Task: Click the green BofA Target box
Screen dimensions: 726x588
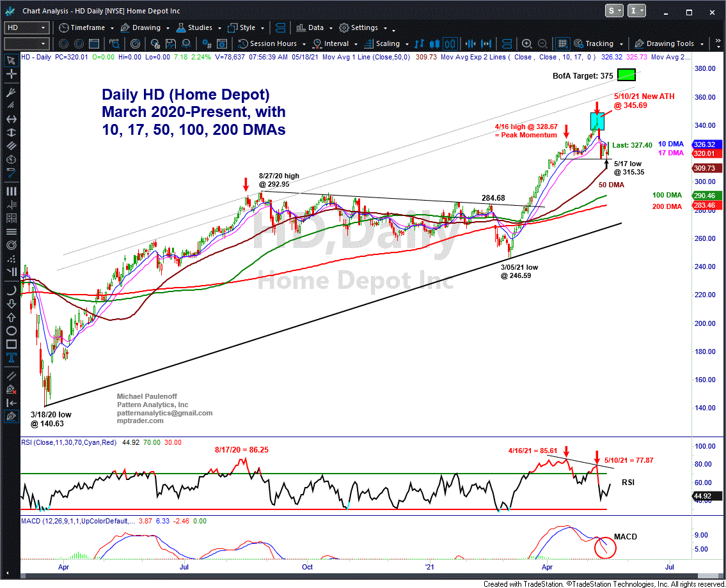Action: point(626,75)
